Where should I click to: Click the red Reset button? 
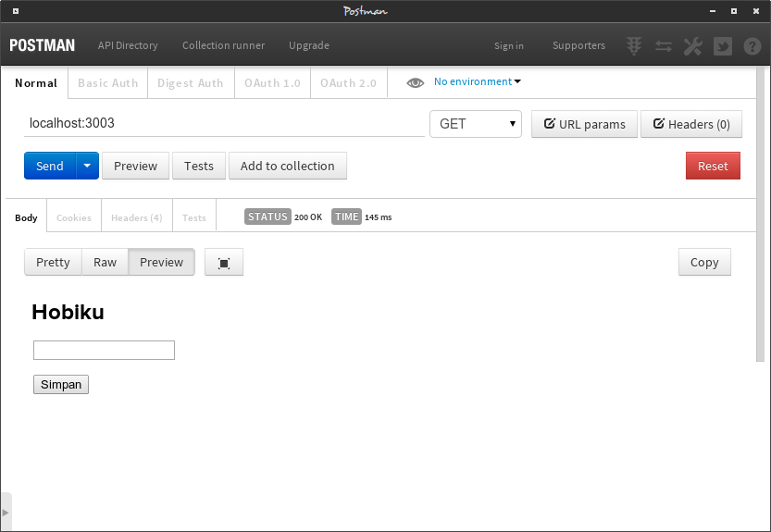click(713, 166)
